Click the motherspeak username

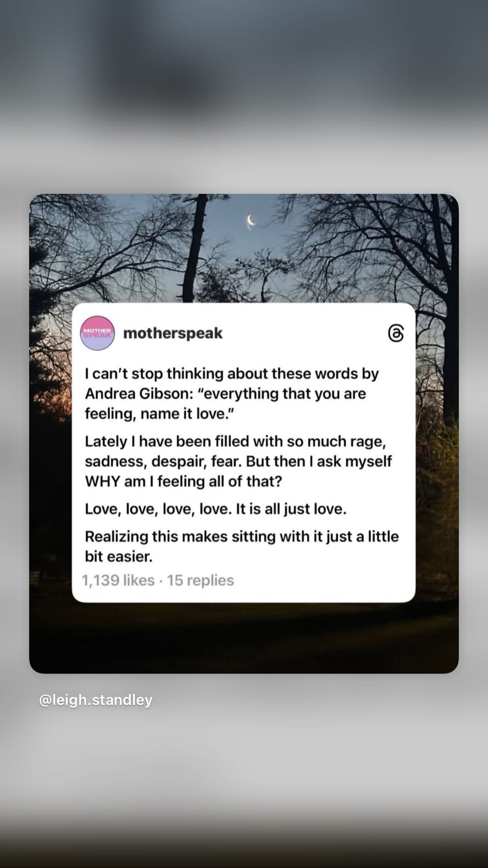coord(173,333)
